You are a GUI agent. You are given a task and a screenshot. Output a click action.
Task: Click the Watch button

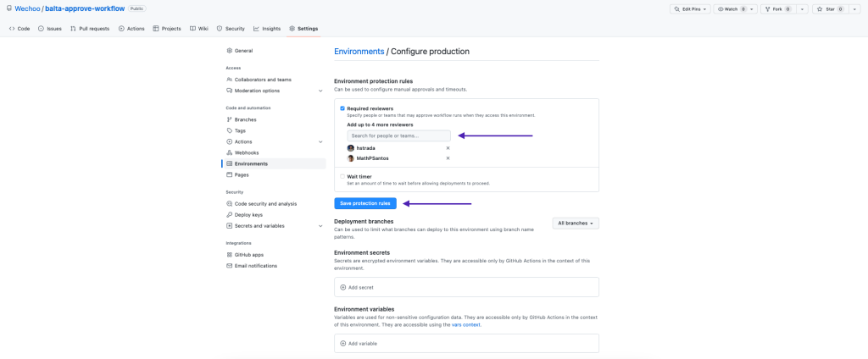pos(735,9)
